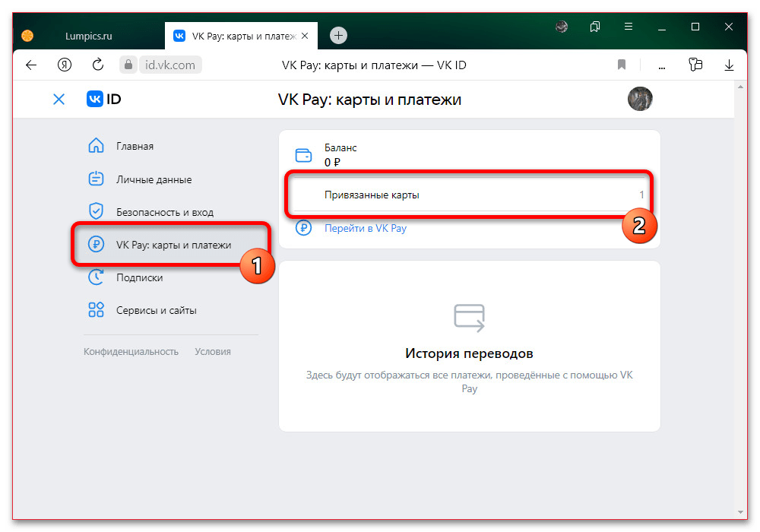Open the user avatar in VK ID header
This screenshot has height=532, width=760.
[640, 99]
